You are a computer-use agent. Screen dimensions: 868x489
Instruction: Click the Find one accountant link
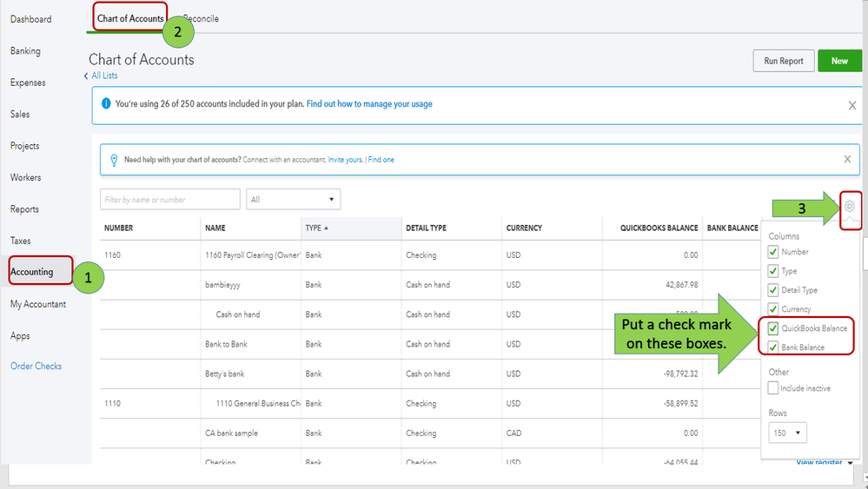(381, 159)
